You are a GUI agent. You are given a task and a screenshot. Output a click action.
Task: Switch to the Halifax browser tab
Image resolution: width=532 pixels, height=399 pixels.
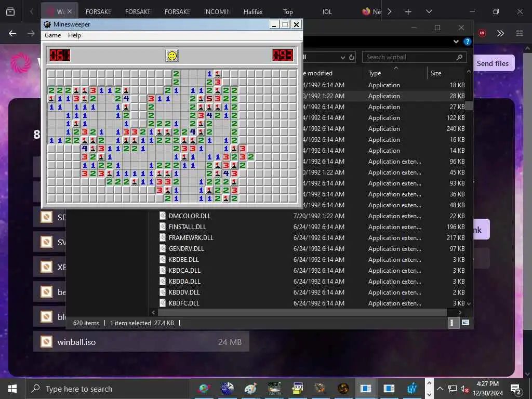pos(253,12)
